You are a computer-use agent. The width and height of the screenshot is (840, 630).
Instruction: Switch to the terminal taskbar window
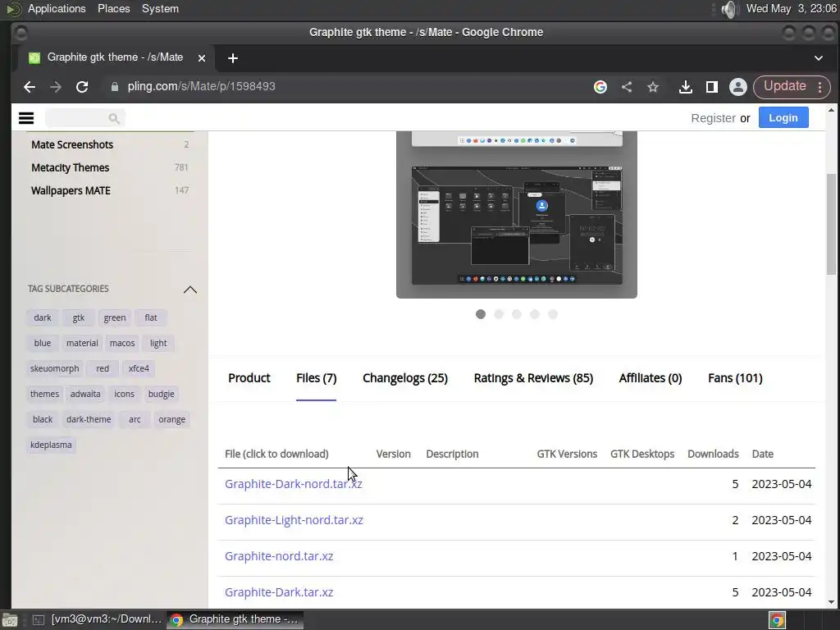coord(97,619)
